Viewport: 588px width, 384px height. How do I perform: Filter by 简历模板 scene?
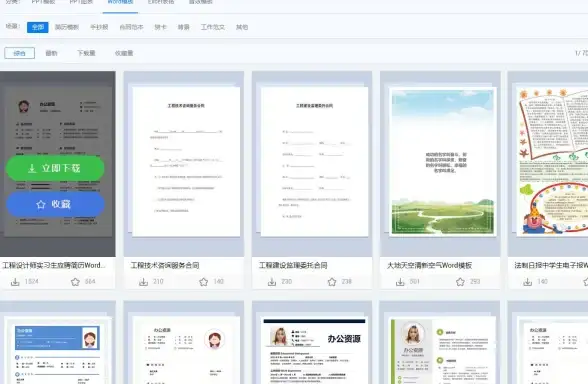(x=67, y=27)
